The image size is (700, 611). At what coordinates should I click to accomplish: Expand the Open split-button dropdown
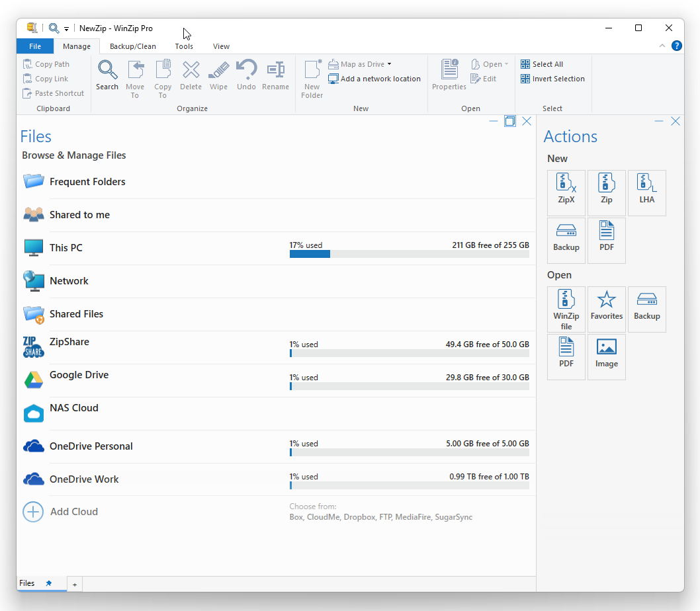point(506,63)
